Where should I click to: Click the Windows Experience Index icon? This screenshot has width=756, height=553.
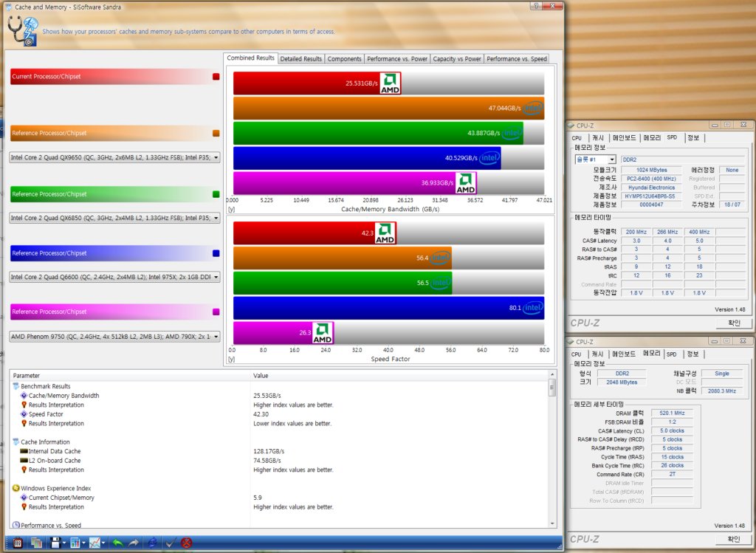[x=16, y=488]
